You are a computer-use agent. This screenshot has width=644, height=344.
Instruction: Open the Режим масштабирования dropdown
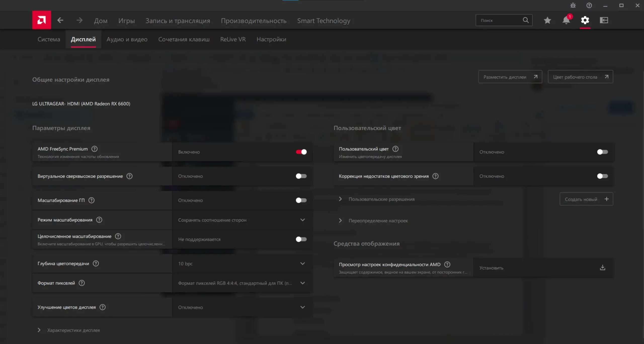[x=242, y=220]
